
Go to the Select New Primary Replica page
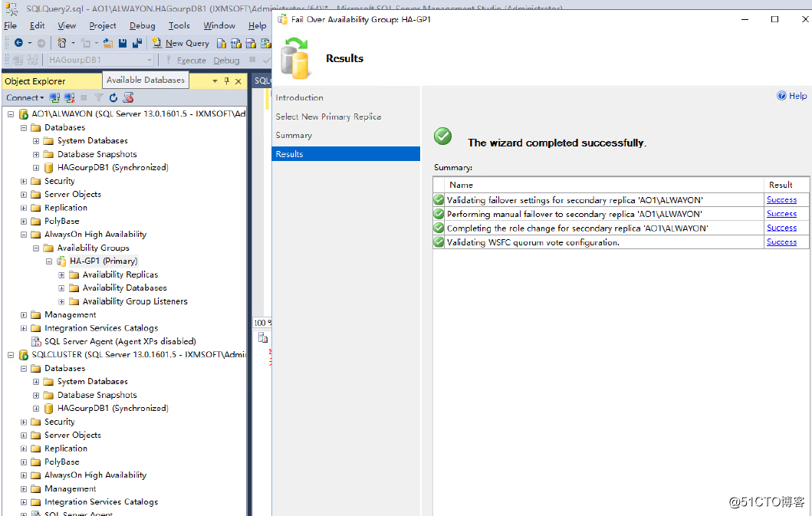(x=328, y=117)
